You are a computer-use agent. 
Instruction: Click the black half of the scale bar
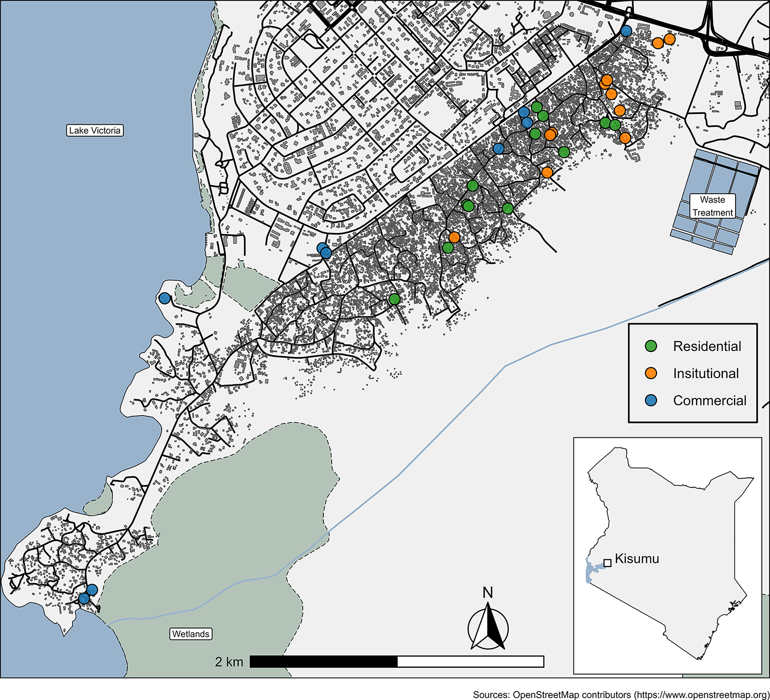point(323,662)
